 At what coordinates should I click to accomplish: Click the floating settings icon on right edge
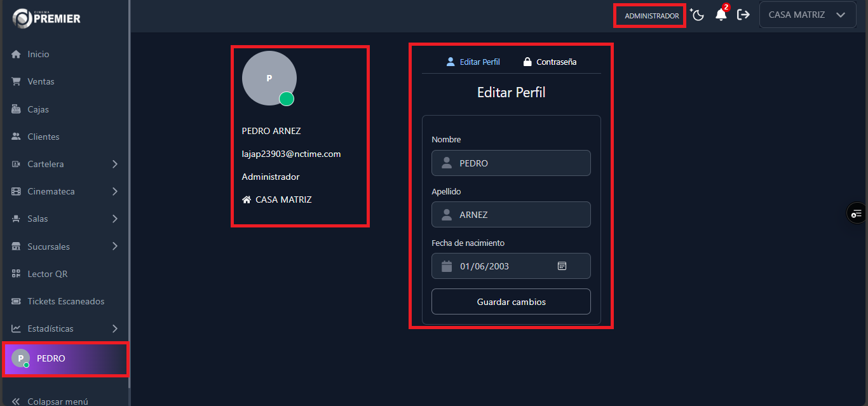tap(857, 213)
